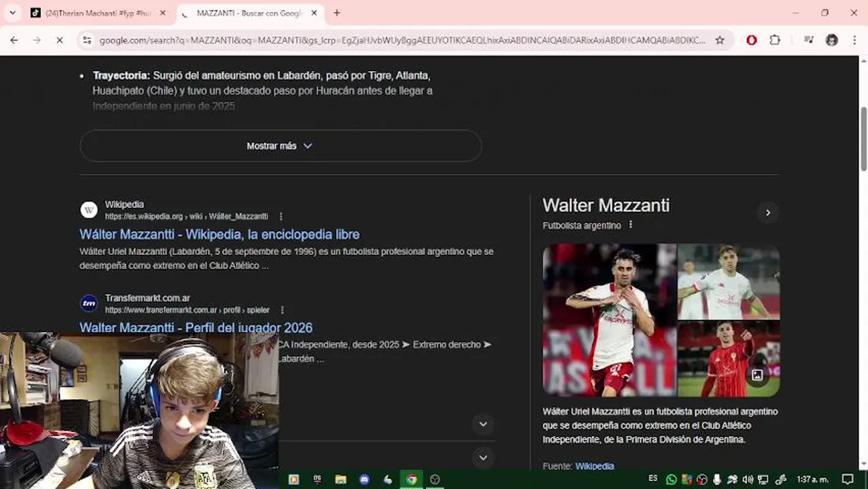Switch to the Therian Machanti TikTok tab

pyautogui.click(x=97, y=13)
